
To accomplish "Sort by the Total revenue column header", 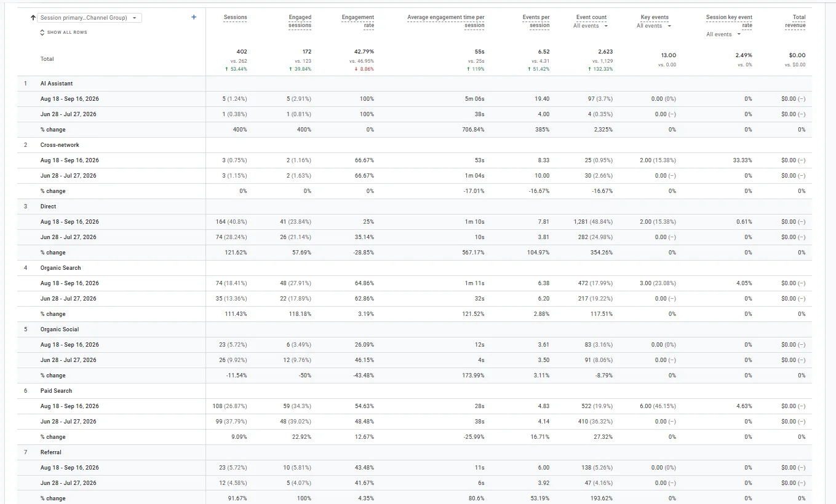I will coord(795,22).
